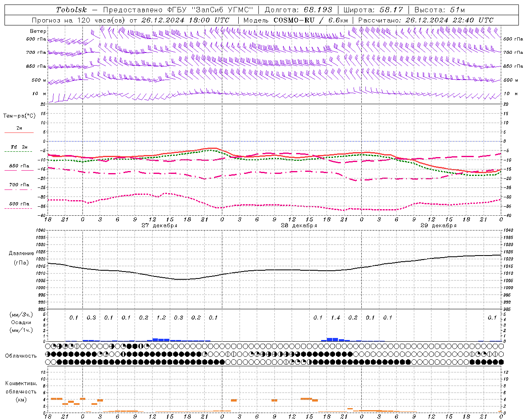This screenshot has height=420, width=525.
Task: Click 'Предоставлено ФГБУ ЗапСиб УГМС' text
Action: click(x=178, y=10)
